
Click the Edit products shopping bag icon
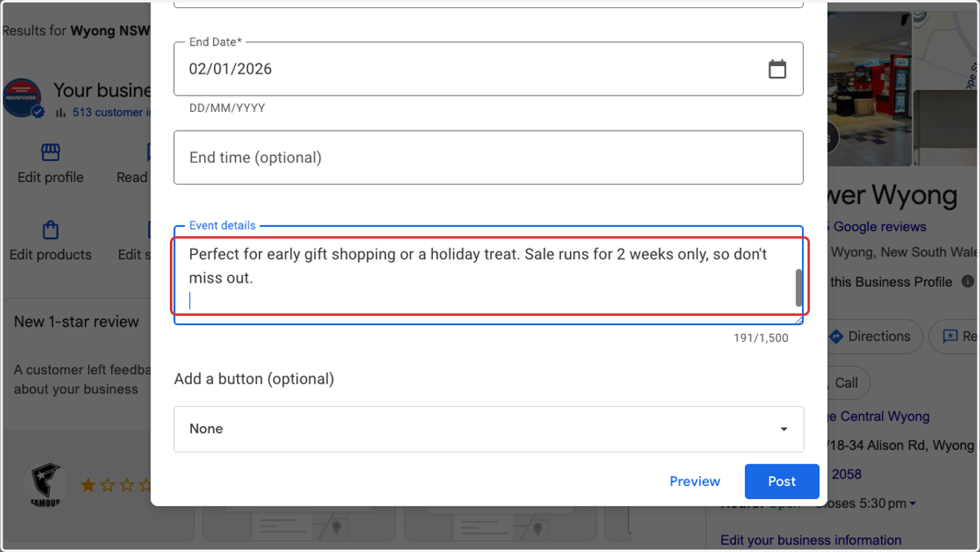(51, 229)
